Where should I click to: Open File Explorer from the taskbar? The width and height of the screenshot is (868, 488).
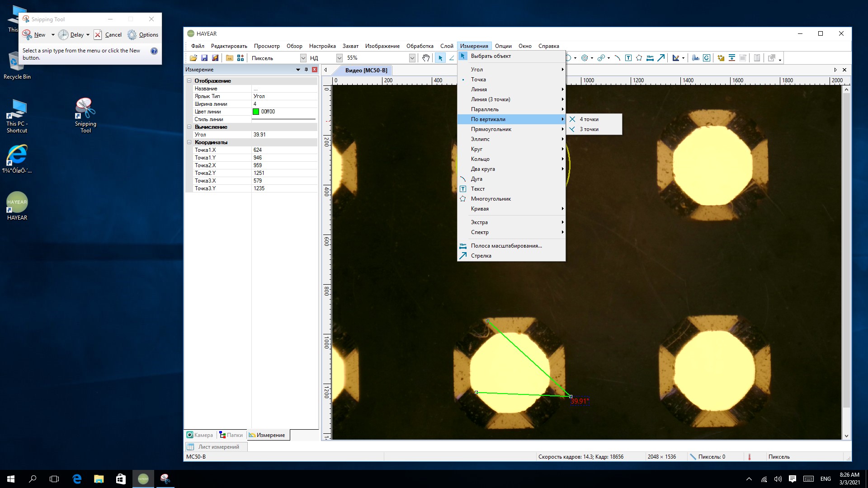[99, 479]
